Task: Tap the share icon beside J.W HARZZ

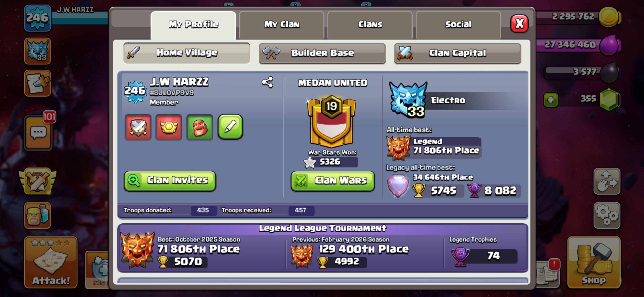Action: pyautogui.click(x=267, y=82)
